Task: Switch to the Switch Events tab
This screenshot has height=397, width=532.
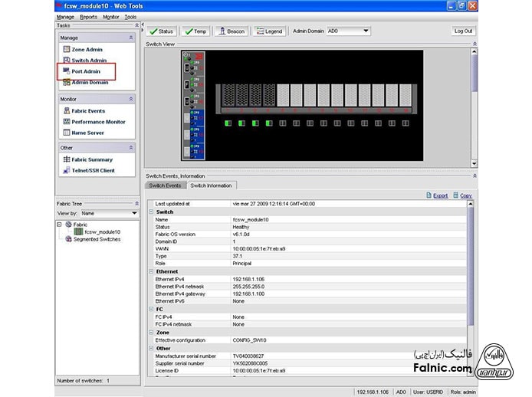Action: 165,185
